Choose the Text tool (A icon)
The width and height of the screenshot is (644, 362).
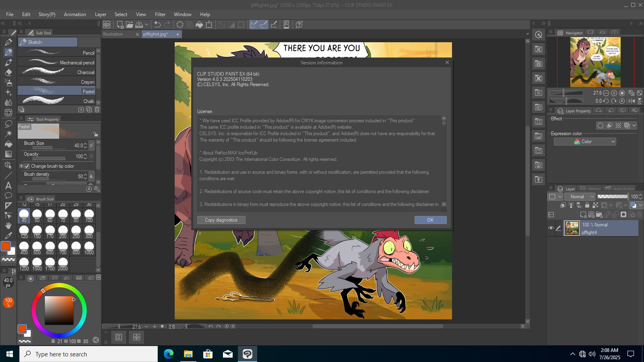[8, 185]
